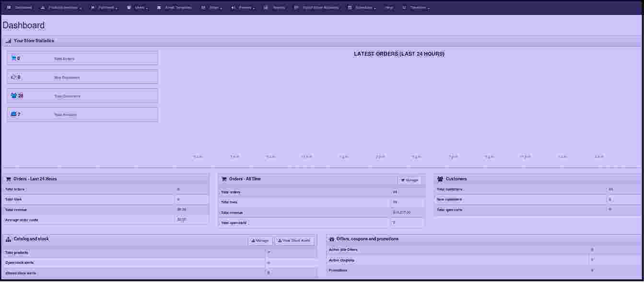Click the Users icon in navigation bar
Viewport: 644px width, 283px height.
129,8
